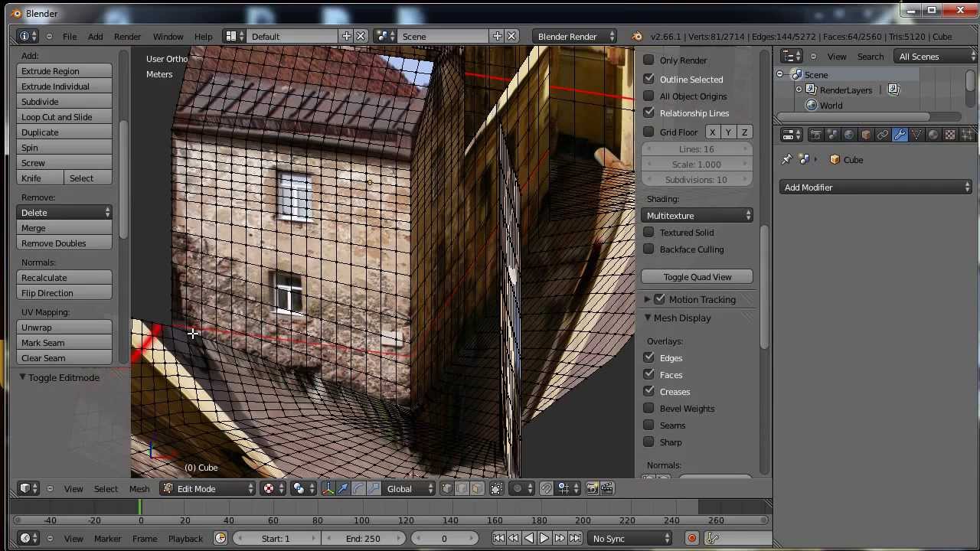Click the Object Constraints chain icon
Screen dimensions: 980x551
coord(883,135)
